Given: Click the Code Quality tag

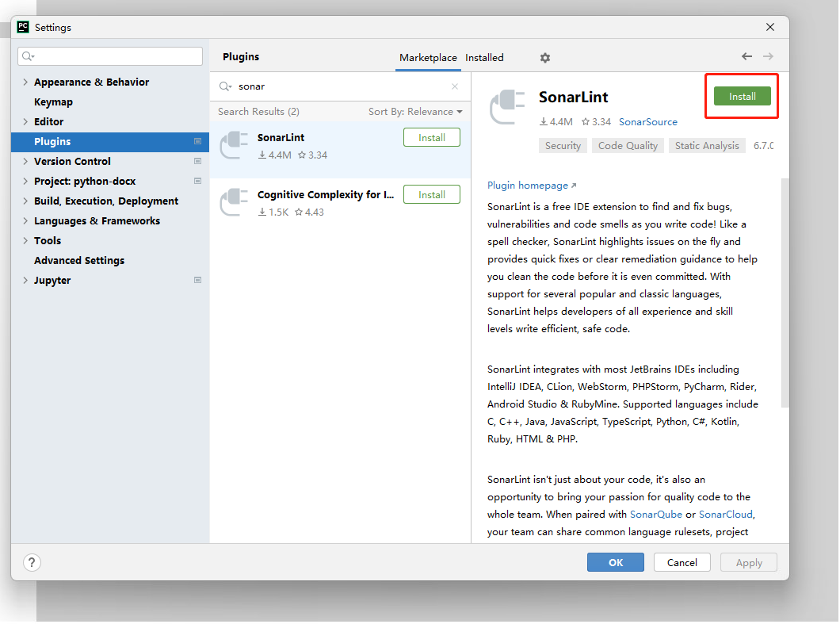Looking at the screenshot, I should [628, 146].
